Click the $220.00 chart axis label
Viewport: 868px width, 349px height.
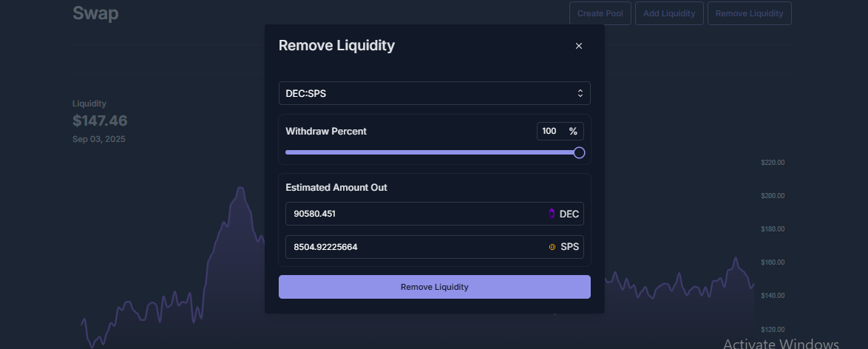click(773, 163)
